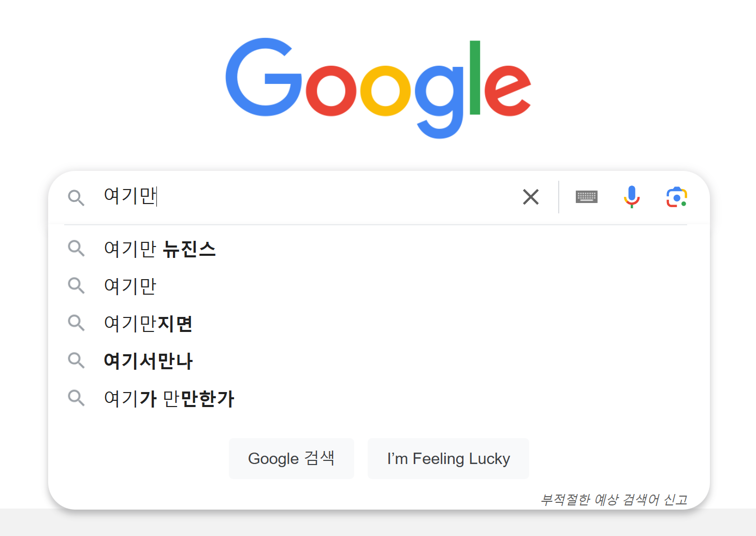756x536 pixels.
Task: Click magnifier icon beside 여기만 뉴진스
Action: tap(76, 249)
